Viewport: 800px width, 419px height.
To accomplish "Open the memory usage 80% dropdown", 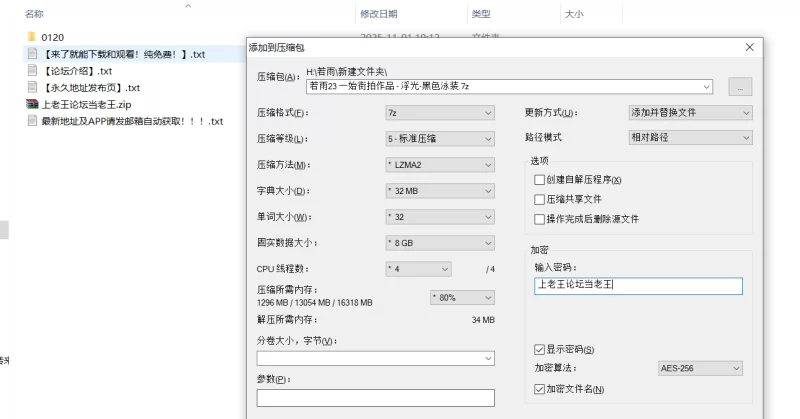I will [461, 297].
